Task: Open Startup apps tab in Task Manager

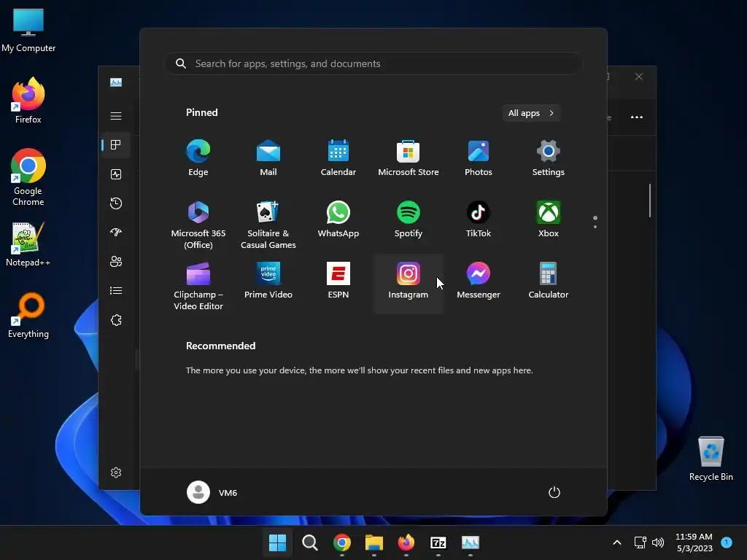Action: (x=116, y=233)
